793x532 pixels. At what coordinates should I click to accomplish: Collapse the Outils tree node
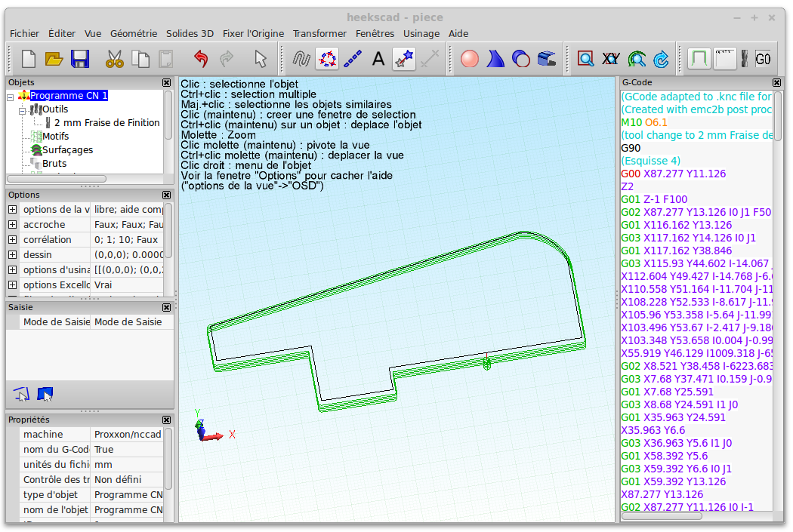point(23,109)
